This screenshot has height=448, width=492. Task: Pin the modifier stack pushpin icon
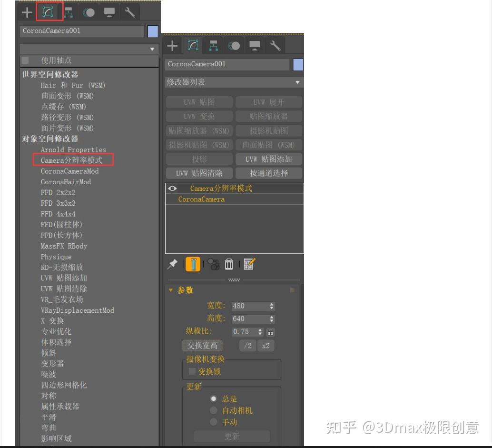tap(172, 264)
